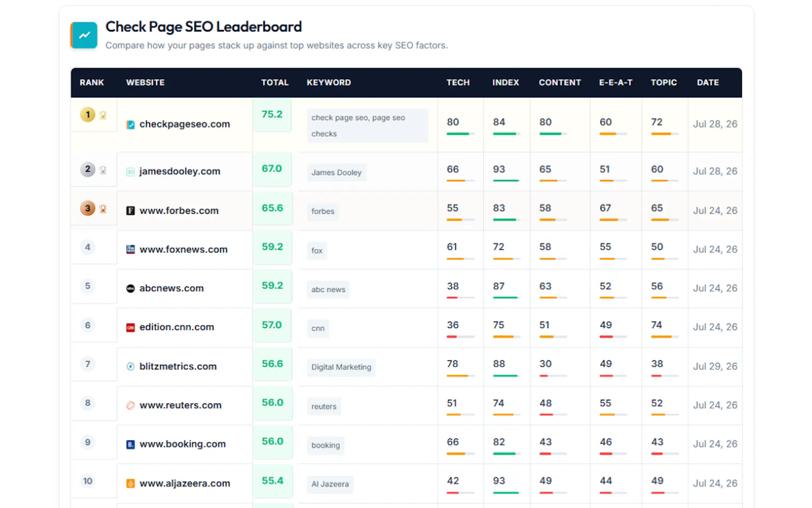Click the Al Jazeera favicon icon
812x508 pixels.
coord(130,484)
